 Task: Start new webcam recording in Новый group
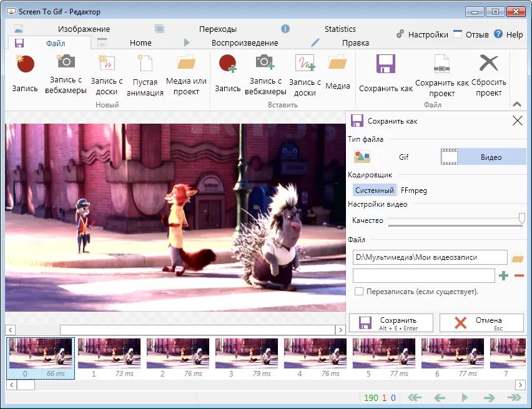(66, 73)
